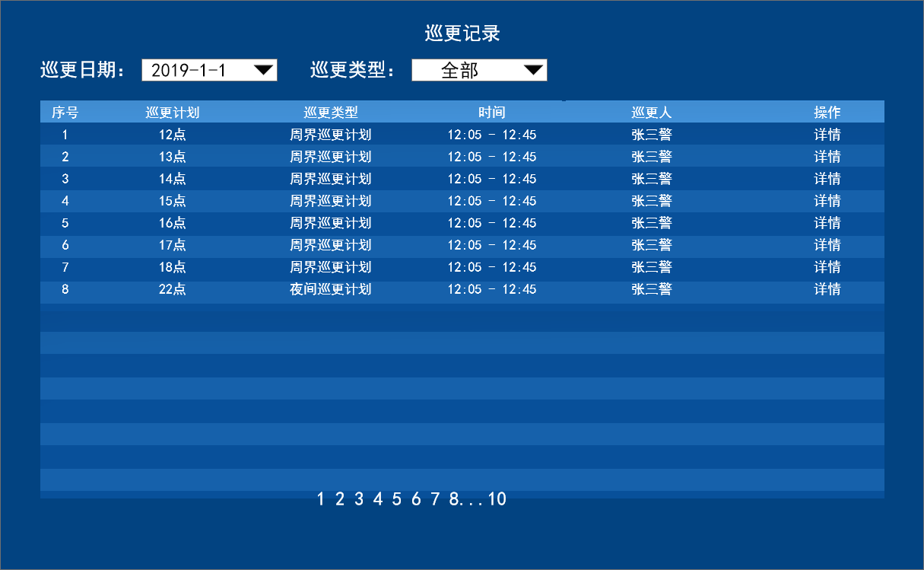View 详情 for the 13点 patrol row

click(x=827, y=157)
